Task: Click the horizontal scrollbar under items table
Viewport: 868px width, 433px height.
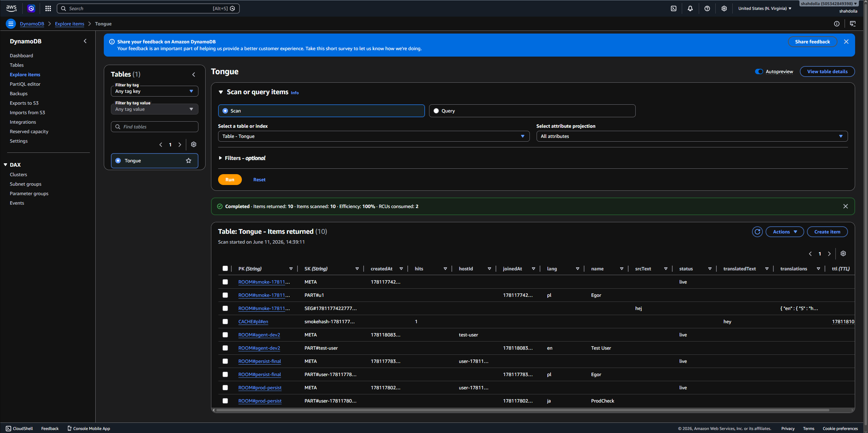Action: pyautogui.click(x=522, y=410)
